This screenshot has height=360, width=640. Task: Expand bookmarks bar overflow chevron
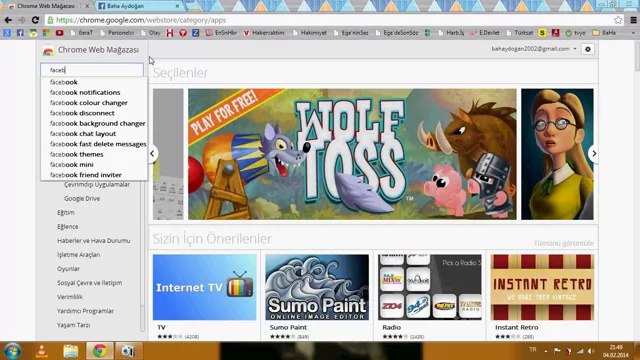(x=633, y=33)
